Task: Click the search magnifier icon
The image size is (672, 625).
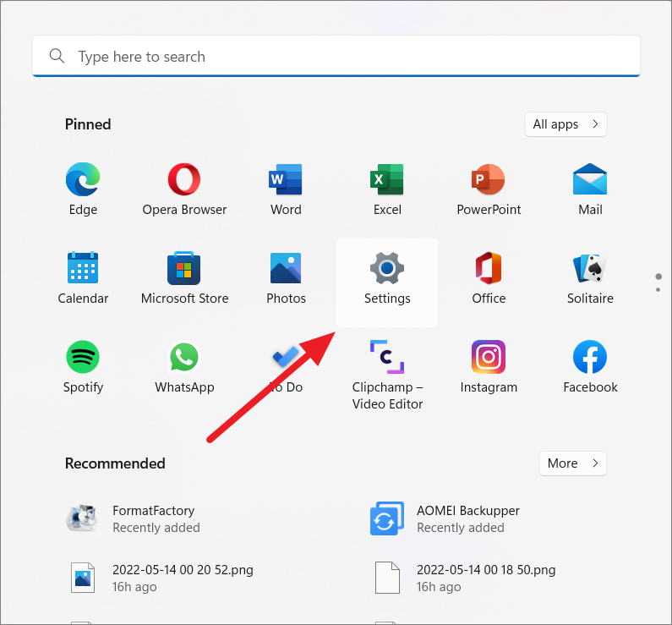Action: [x=57, y=56]
